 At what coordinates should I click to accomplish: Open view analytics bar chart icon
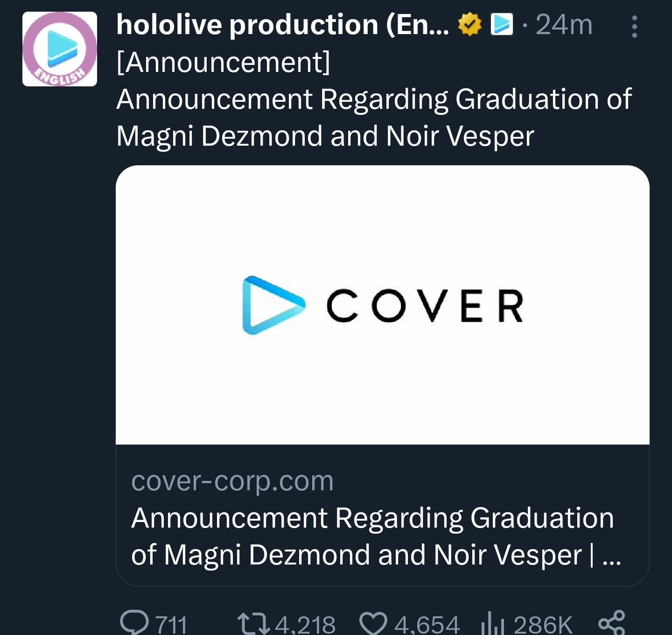click(493, 623)
